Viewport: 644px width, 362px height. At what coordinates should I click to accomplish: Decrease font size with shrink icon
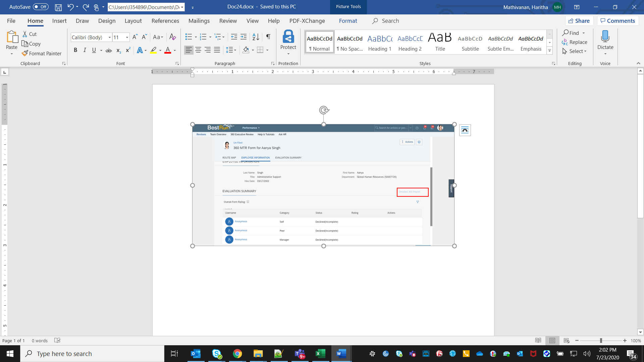(x=144, y=37)
